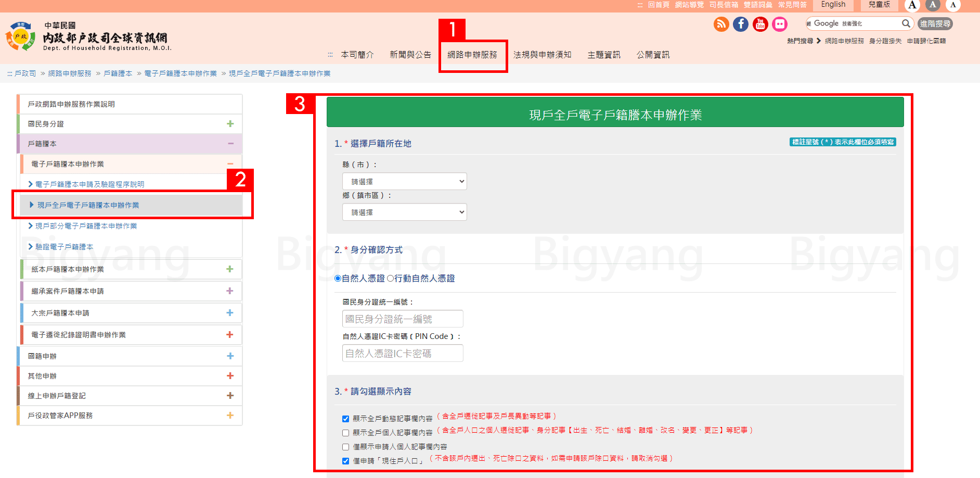Select the 自然人憑證 radio option
The width and height of the screenshot is (980, 478).
point(338,279)
